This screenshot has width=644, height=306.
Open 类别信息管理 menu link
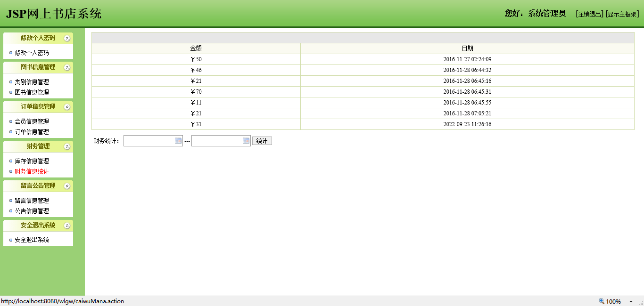tap(32, 82)
